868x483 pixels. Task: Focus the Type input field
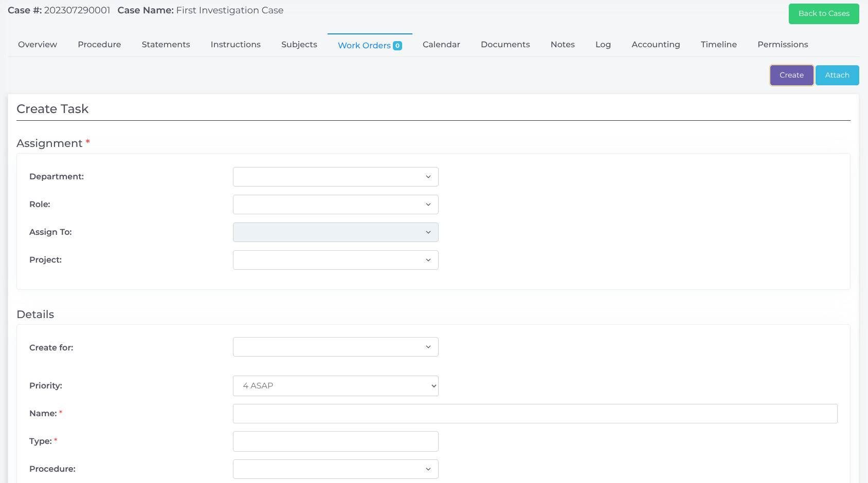click(336, 441)
